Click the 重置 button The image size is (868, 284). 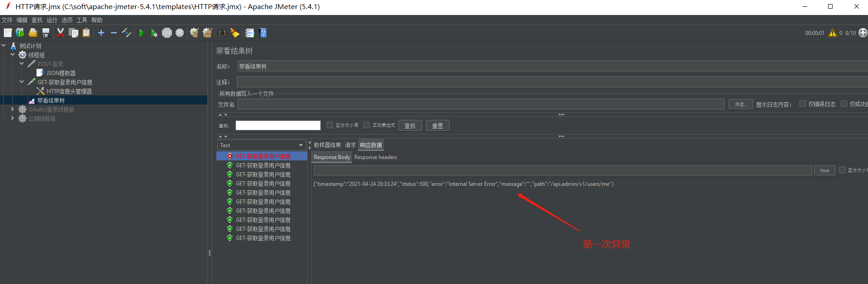[437, 125]
